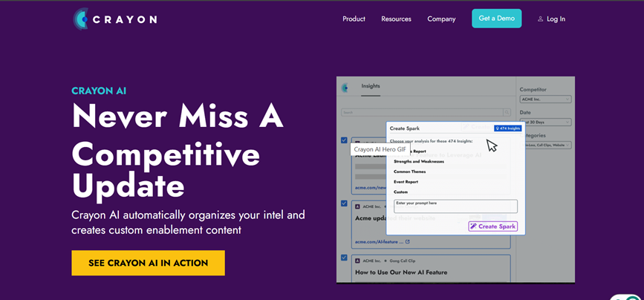
Task: Click the ACME icon on the Gong Call Clip card
Action: point(358,261)
